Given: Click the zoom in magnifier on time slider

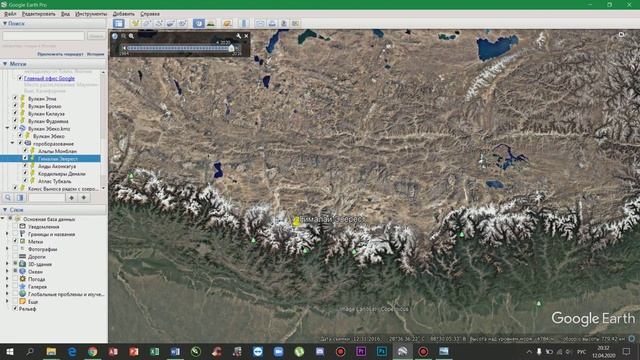Looking at the screenshot, I should coord(131,36).
